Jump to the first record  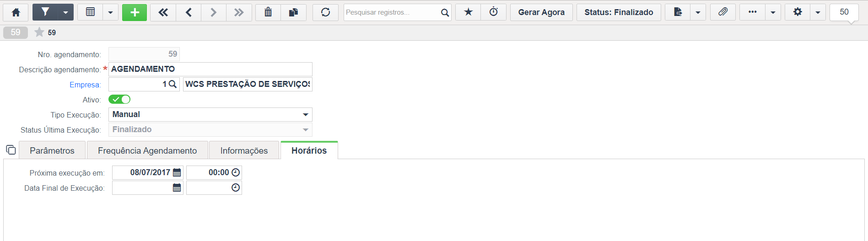click(163, 12)
